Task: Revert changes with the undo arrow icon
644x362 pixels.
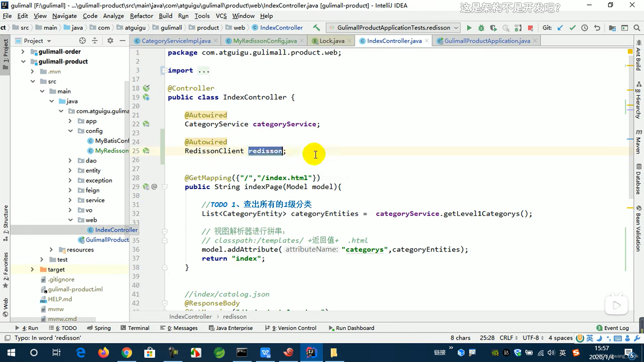Action: click(x=597, y=28)
